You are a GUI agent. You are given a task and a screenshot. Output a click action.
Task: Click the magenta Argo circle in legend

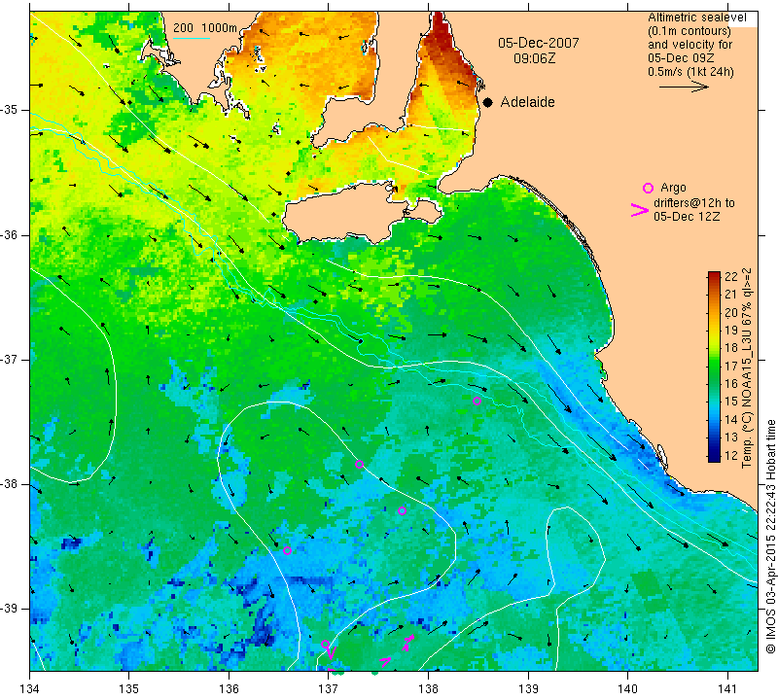click(x=648, y=188)
